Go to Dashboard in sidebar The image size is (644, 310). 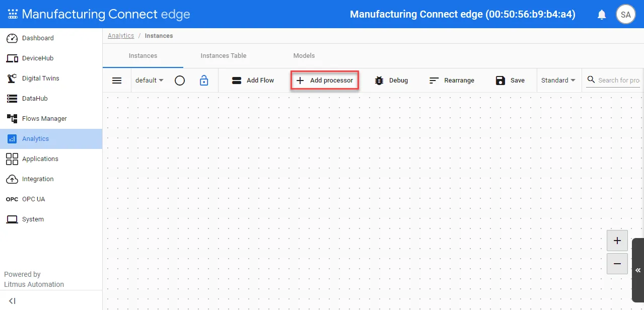pyautogui.click(x=51, y=38)
